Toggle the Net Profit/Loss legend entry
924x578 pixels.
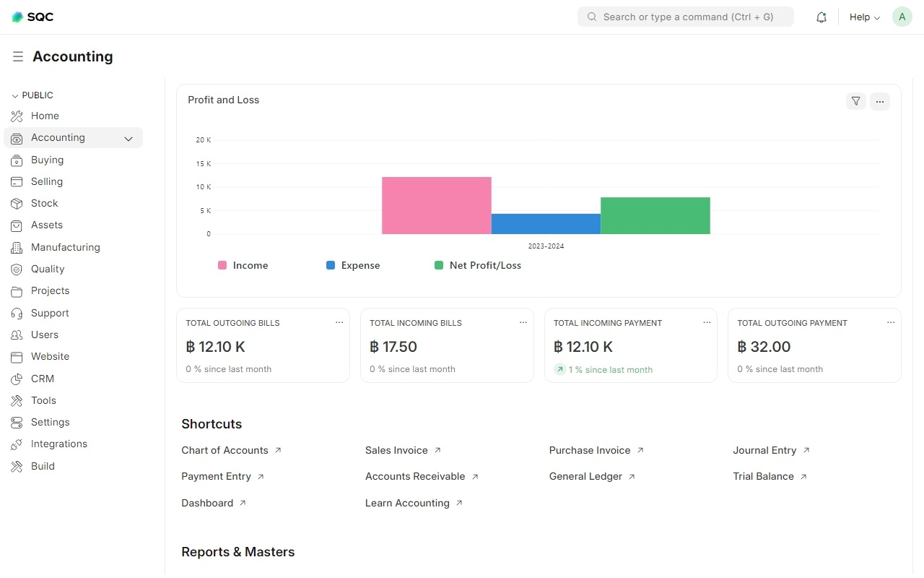pos(478,265)
